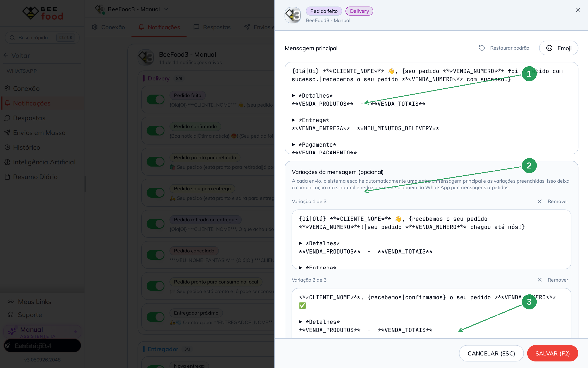
Task: Click the Busca rápida search field
Action: (42, 38)
